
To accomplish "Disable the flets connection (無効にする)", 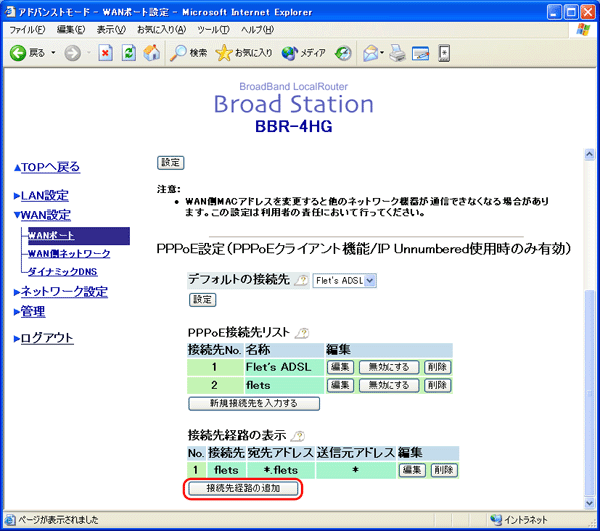I will [389, 385].
